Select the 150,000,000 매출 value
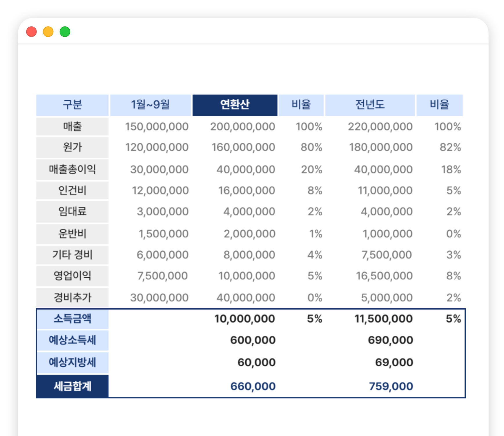The width and height of the screenshot is (504, 436). (x=157, y=127)
